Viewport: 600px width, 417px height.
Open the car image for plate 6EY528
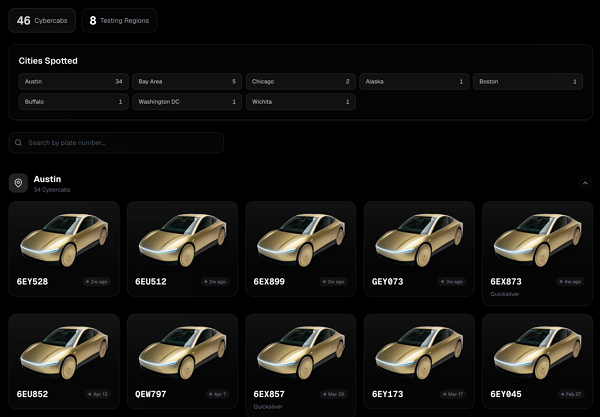coord(64,239)
